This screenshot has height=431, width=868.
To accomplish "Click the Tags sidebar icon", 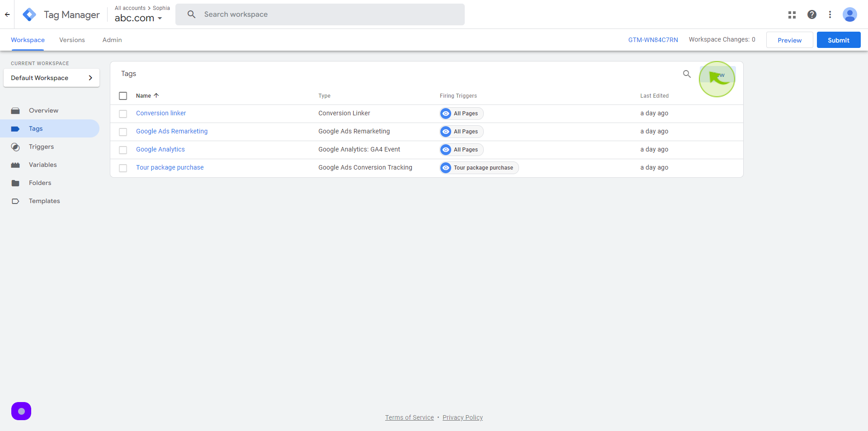I will pos(15,128).
